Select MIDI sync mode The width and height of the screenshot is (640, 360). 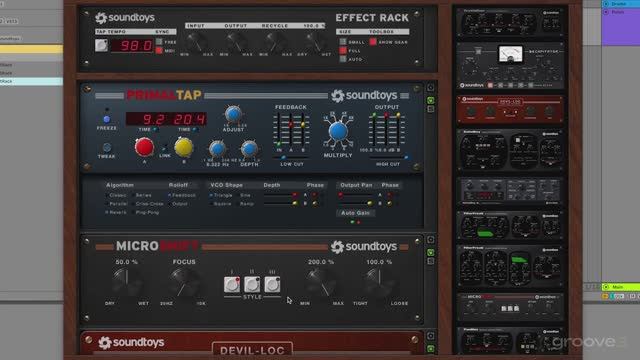159,51
